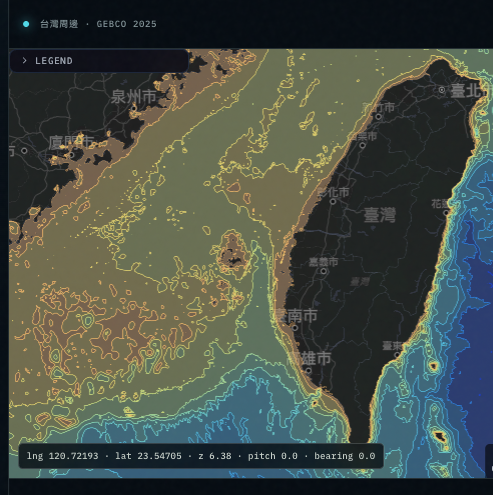The image size is (493, 495).
Task: Click the 彰化市 map label
Action: pyautogui.click(x=333, y=192)
